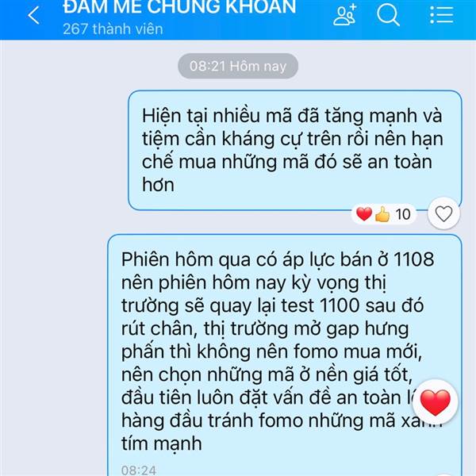
Task: Click the 267 thành viên member count
Action: (113, 29)
